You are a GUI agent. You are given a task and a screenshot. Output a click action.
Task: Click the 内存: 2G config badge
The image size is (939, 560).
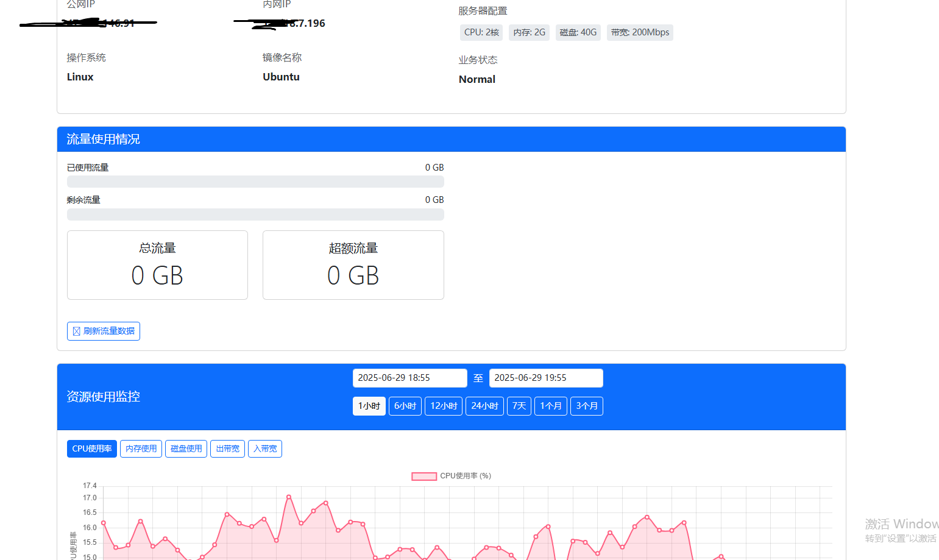click(530, 32)
